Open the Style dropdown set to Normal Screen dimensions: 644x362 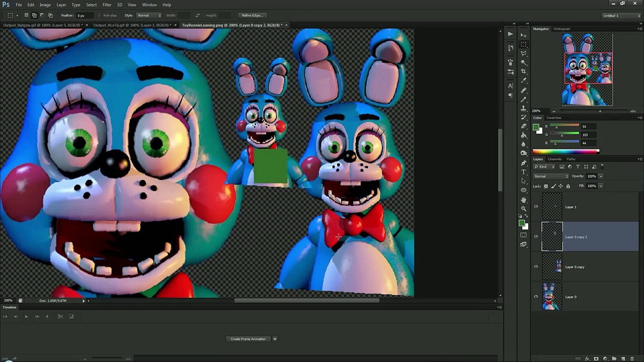click(149, 16)
